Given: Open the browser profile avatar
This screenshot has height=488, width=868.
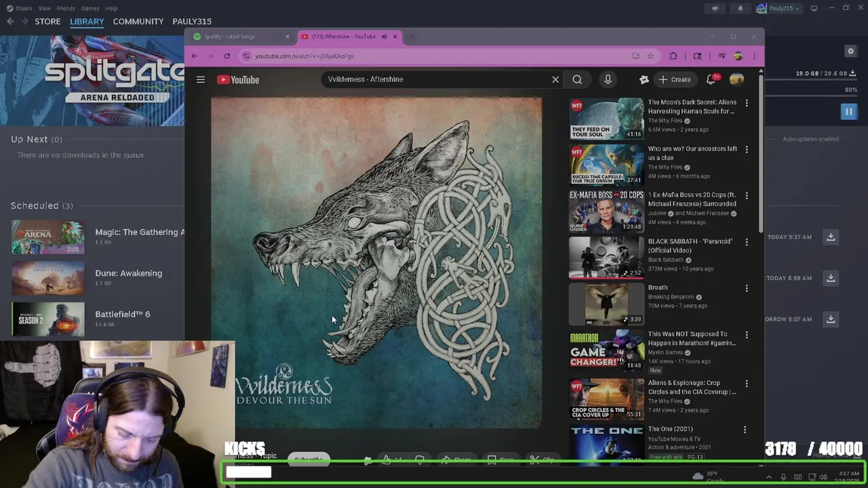Looking at the screenshot, I should 738,56.
